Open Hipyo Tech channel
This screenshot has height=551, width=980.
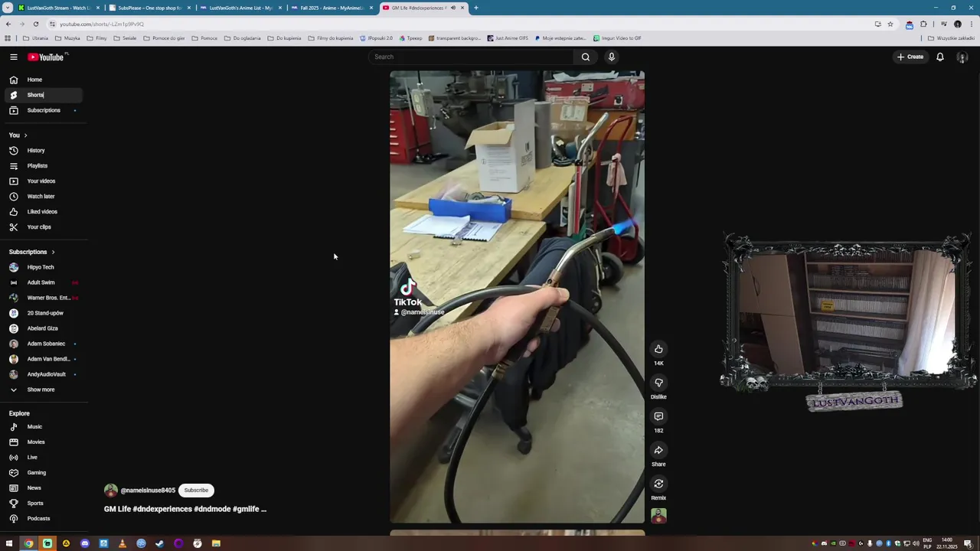(x=44, y=267)
